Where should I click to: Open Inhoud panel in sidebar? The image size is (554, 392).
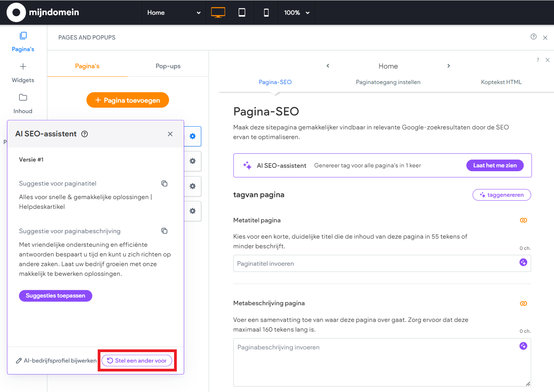(23, 104)
